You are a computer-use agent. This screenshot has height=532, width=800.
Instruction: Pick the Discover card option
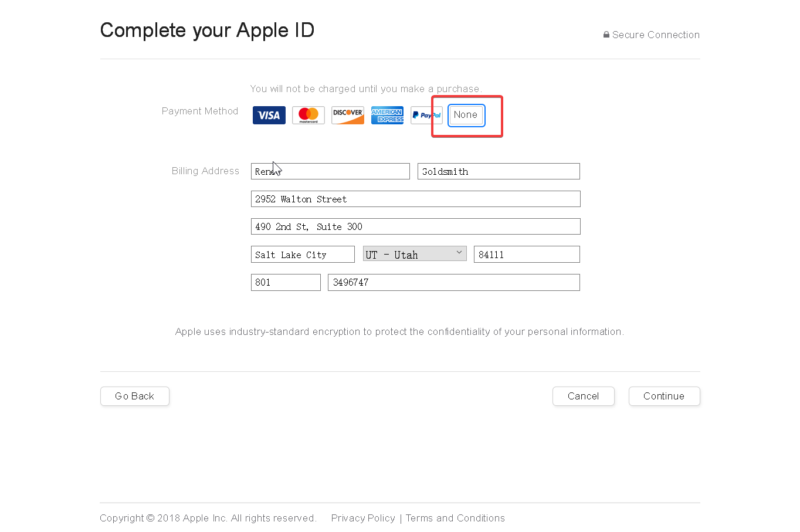(348, 115)
